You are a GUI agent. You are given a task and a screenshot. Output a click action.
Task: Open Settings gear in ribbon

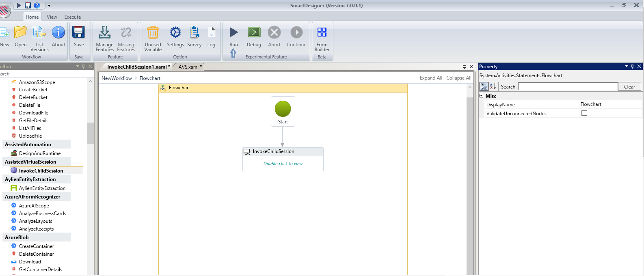(175, 33)
